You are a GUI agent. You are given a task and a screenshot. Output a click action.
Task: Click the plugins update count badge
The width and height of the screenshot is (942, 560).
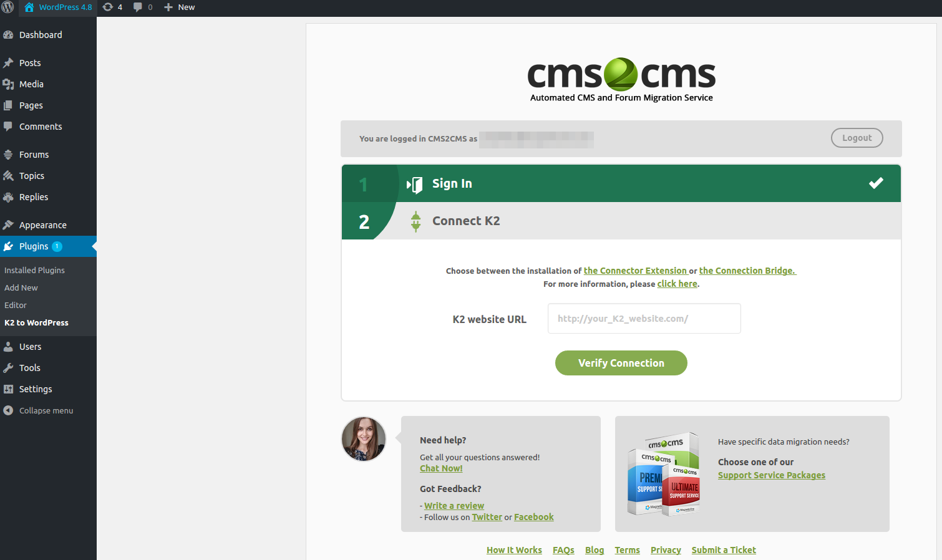(x=57, y=246)
